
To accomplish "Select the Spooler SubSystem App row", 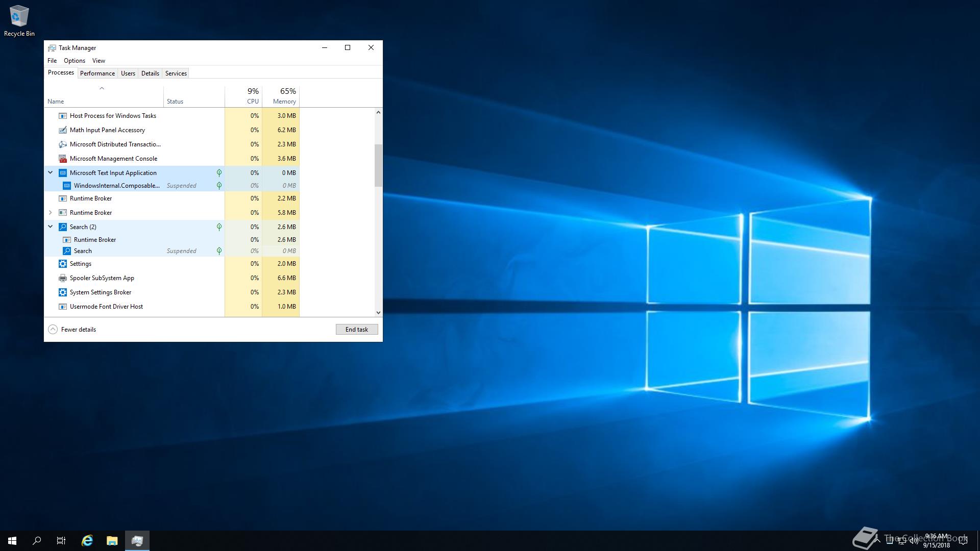I will click(172, 278).
